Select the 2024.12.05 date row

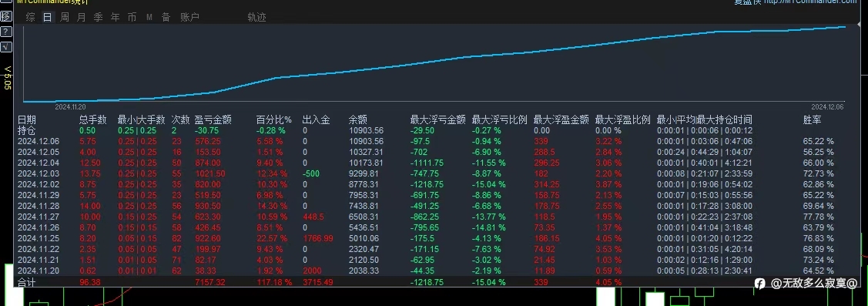click(x=39, y=152)
